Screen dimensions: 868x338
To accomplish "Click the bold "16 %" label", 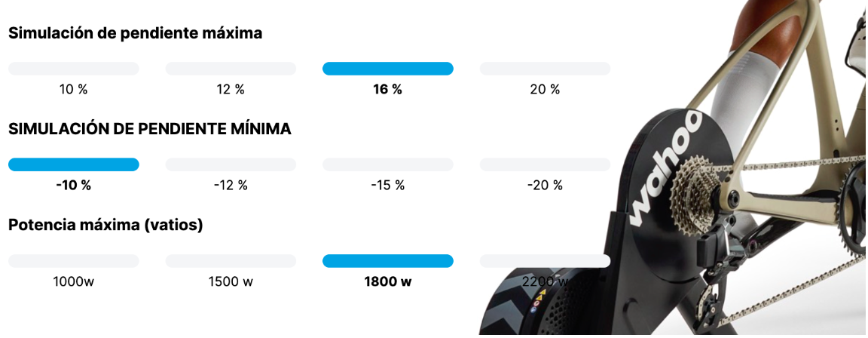I will coord(387,89).
